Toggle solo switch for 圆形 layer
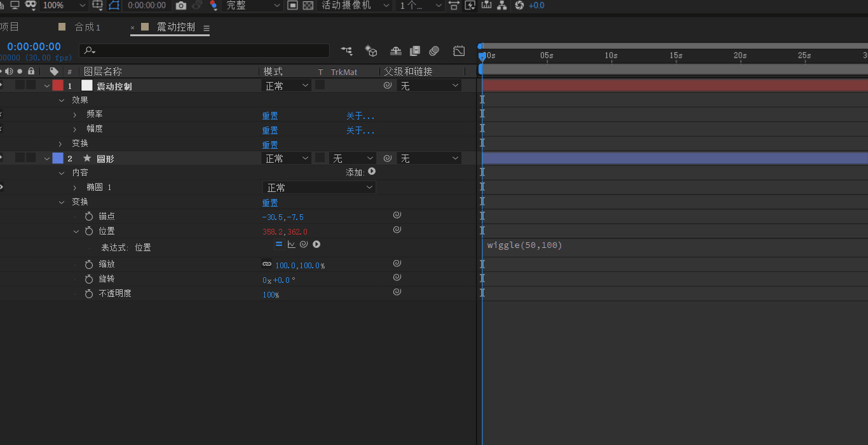 pos(20,158)
